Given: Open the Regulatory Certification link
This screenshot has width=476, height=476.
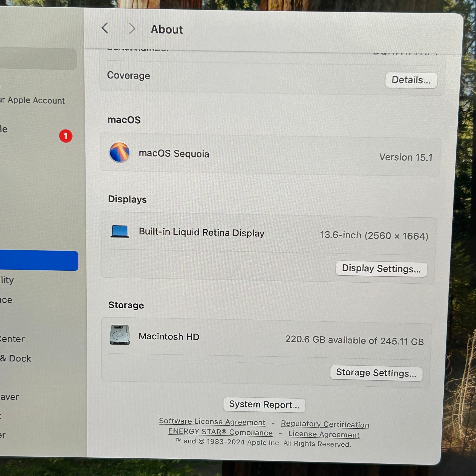Looking at the screenshot, I should [325, 424].
